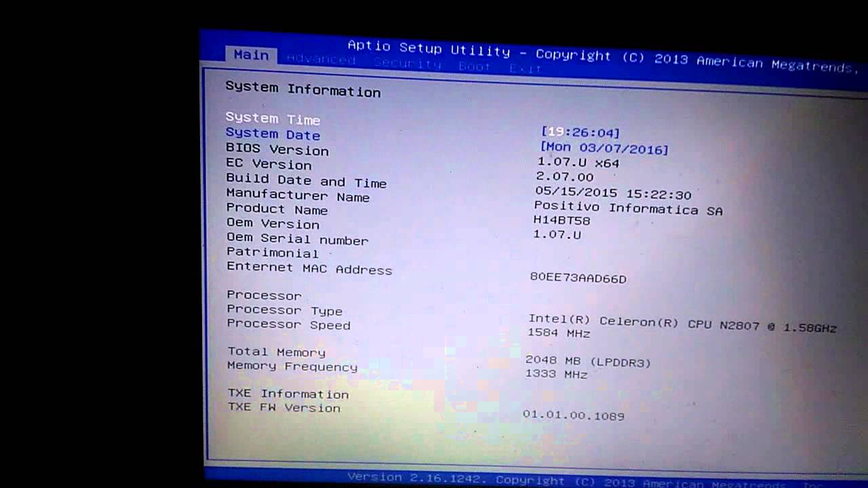Click the value 05/15/2015 15:22:30
Viewport: 868px width, 488px height.
click(x=613, y=193)
